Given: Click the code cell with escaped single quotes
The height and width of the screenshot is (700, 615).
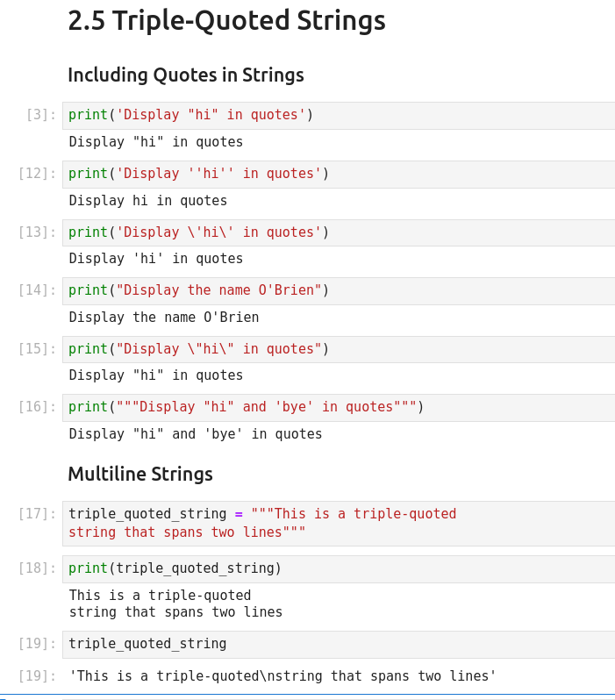Looking at the screenshot, I should [338, 232].
